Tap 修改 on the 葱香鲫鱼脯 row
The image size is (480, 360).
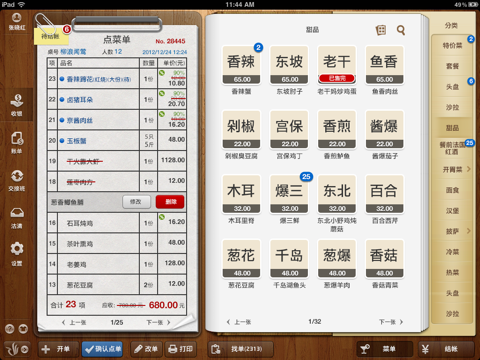point(136,202)
